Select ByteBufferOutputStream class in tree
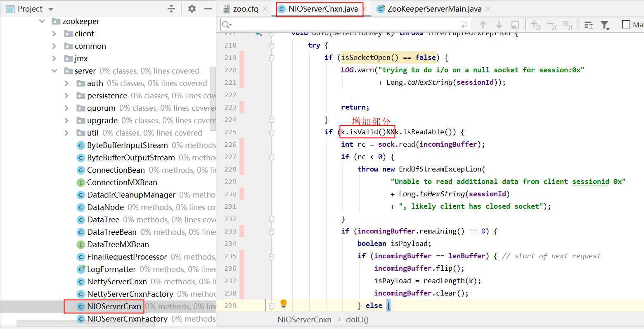 coord(131,157)
